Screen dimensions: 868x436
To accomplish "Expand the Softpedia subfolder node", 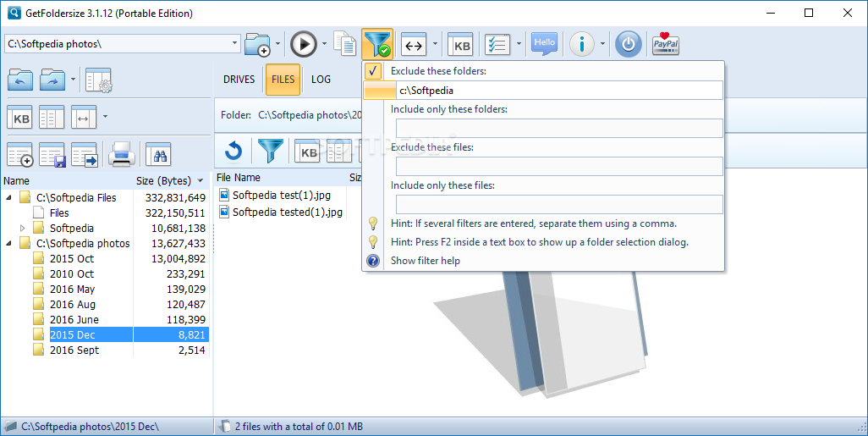I will point(22,228).
